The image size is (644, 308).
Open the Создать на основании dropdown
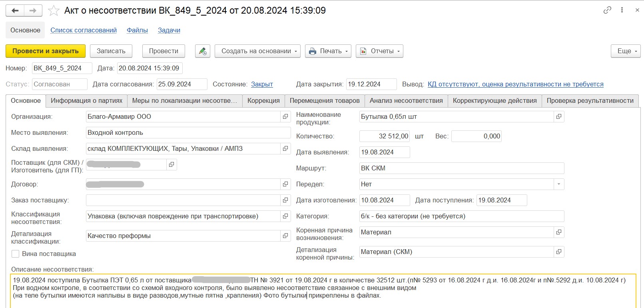(257, 51)
